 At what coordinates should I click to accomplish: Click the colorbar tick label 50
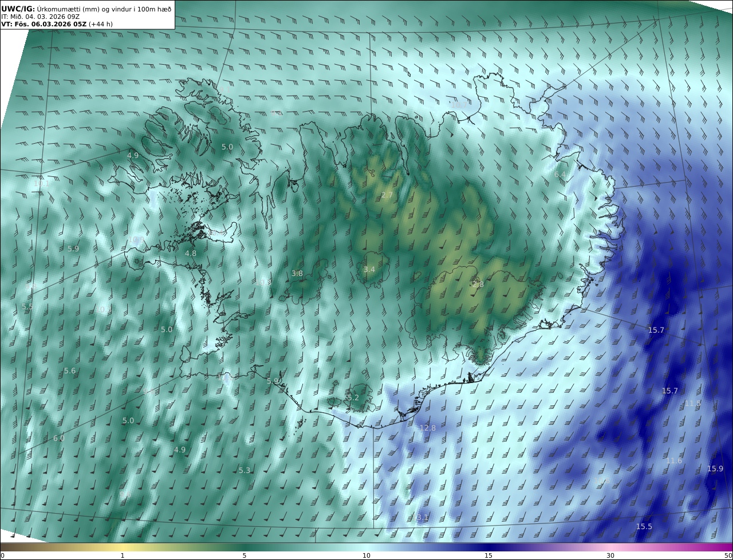coord(728,555)
